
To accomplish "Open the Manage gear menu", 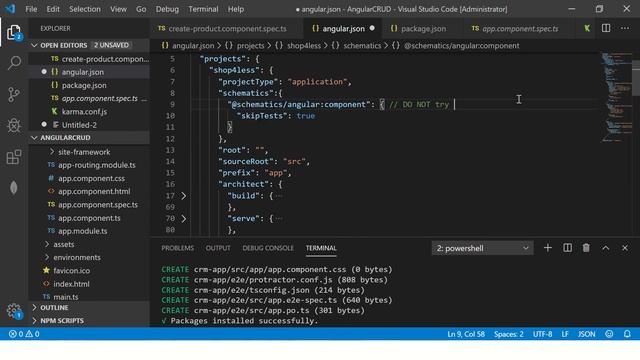I will pyautogui.click(x=14, y=311).
